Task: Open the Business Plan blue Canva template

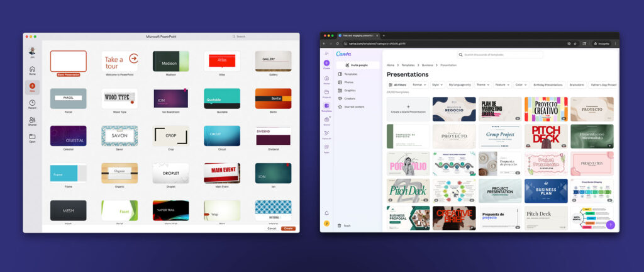Action: (x=546, y=191)
